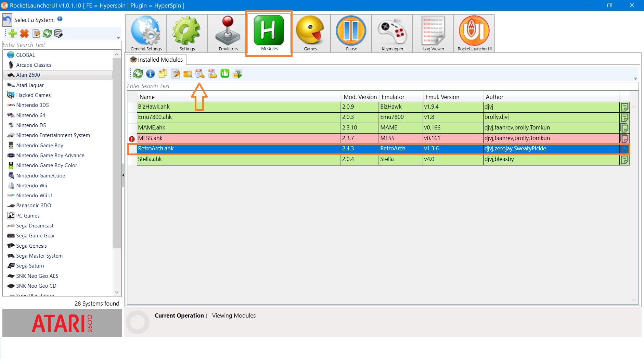Select the MAME.ahk module row
644x359 pixels.
point(238,128)
